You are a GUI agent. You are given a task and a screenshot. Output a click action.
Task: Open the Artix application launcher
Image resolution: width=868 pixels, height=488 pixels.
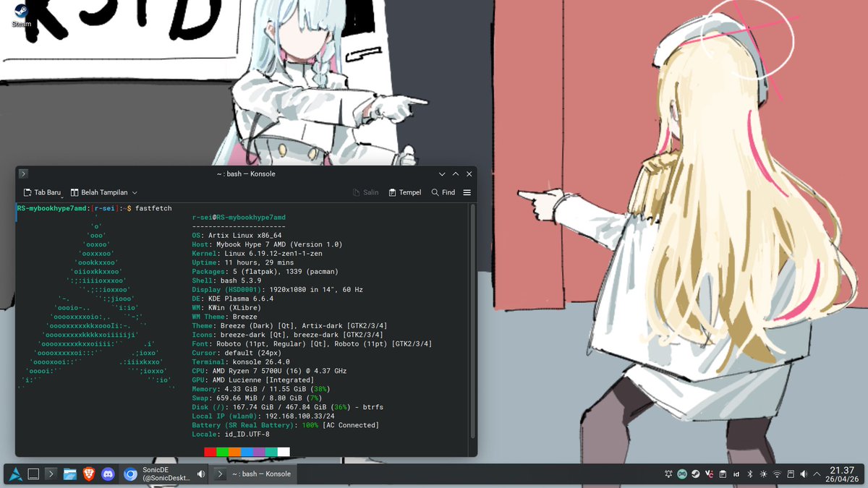(15, 474)
